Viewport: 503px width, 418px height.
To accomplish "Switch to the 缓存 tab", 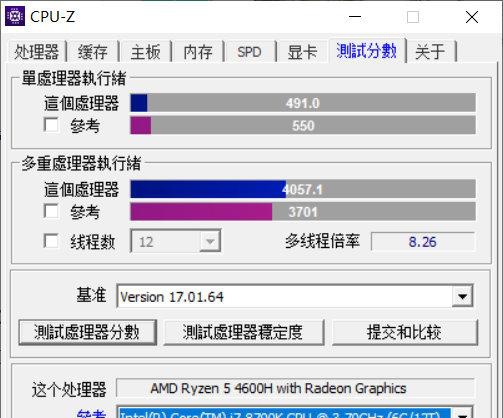I will click(93, 52).
